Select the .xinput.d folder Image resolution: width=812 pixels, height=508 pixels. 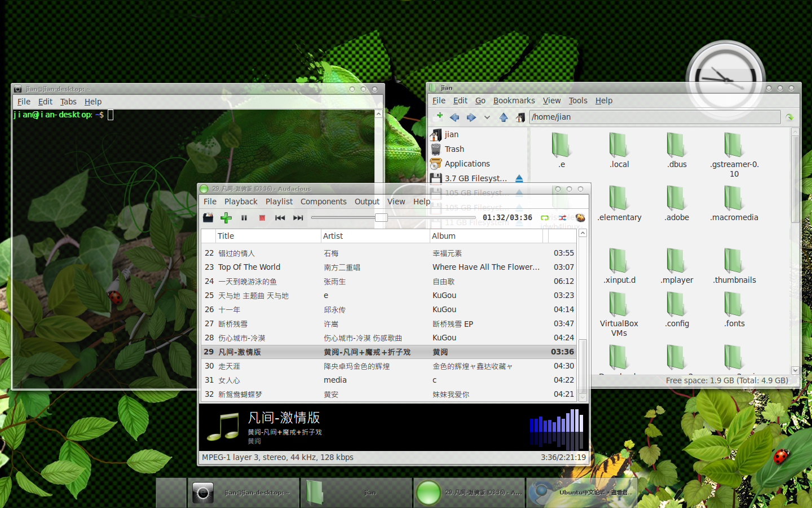619,266
